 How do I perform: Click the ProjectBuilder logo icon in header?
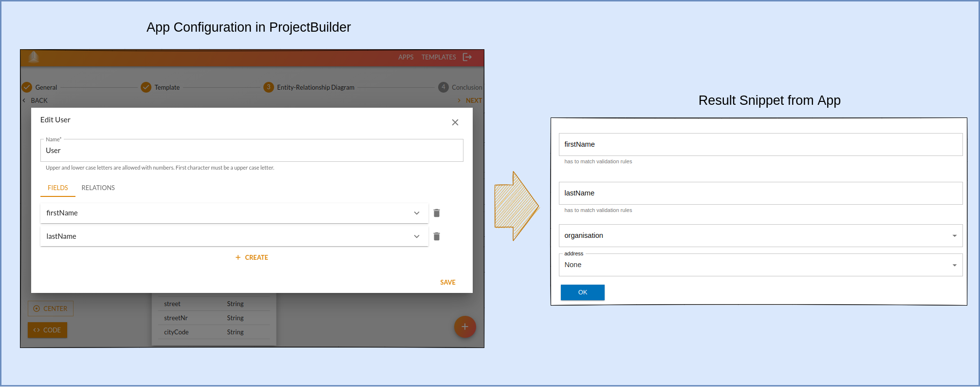[x=34, y=57]
